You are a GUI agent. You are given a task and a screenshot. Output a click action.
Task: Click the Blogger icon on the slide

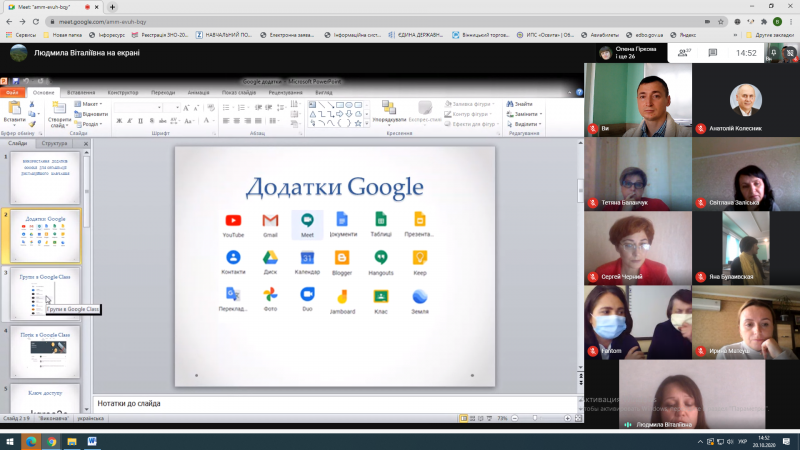[x=342, y=258]
